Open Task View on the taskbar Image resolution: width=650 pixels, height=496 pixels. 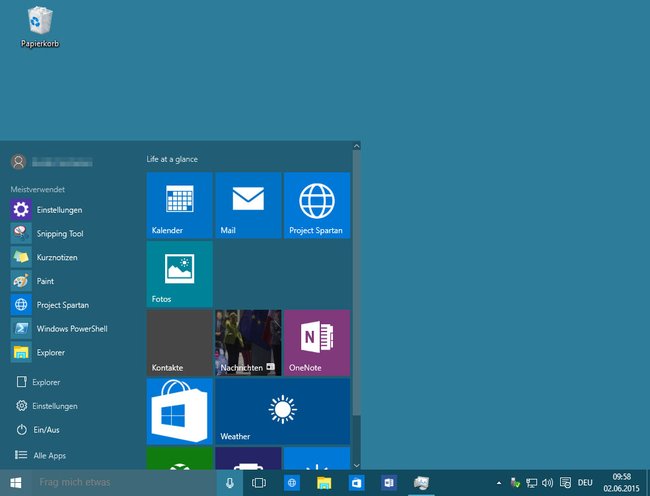(259, 483)
